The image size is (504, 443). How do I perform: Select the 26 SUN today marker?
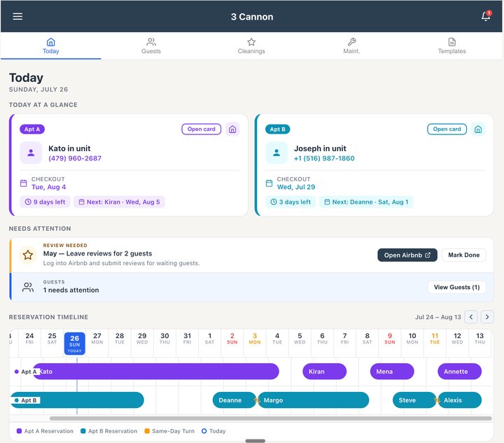click(x=75, y=344)
